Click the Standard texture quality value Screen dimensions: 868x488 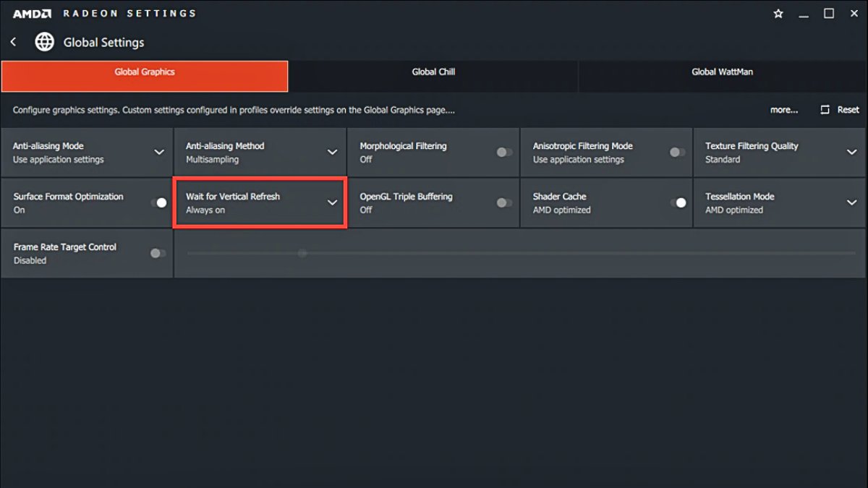coord(723,160)
